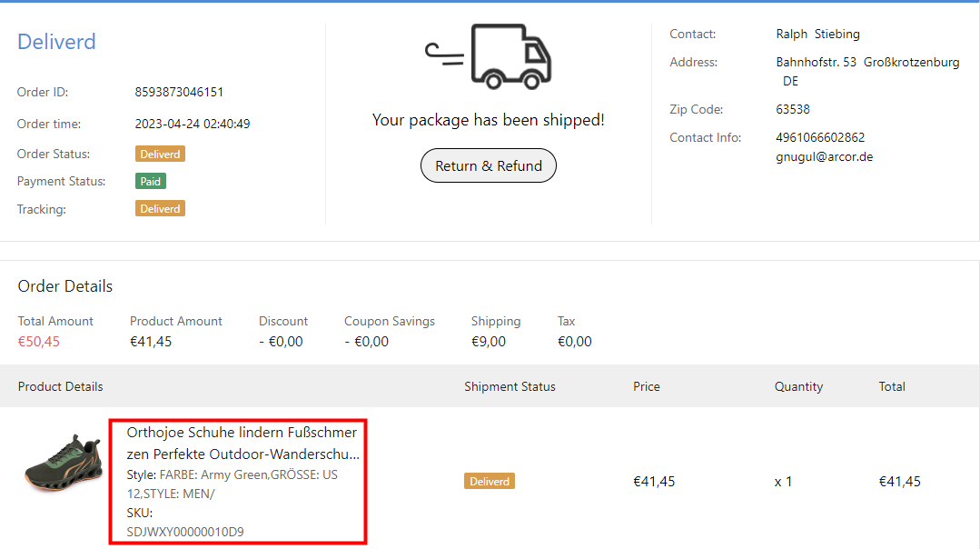Open the Orthojoe Schuhe product title link
This screenshot has height=549, width=980.
pos(243,443)
